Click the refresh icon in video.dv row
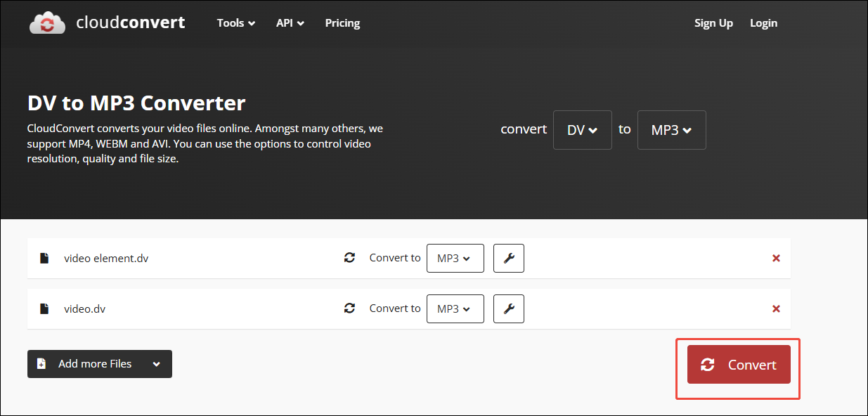The height and width of the screenshot is (416, 868). (349, 308)
